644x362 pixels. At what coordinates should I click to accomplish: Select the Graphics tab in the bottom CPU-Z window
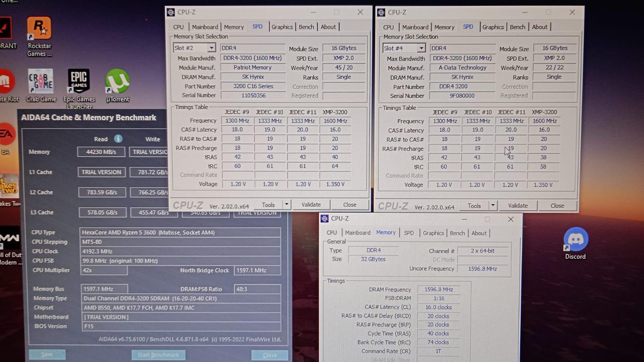click(433, 233)
